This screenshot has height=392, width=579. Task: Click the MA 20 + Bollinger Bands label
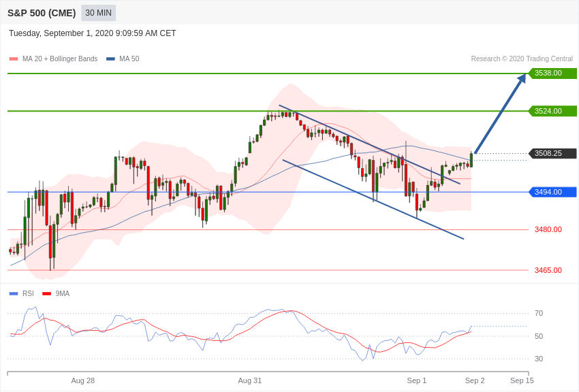coord(60,59)
